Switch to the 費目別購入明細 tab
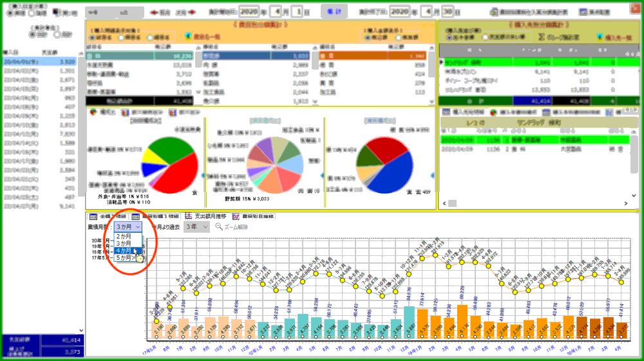 tap(155, 216)
